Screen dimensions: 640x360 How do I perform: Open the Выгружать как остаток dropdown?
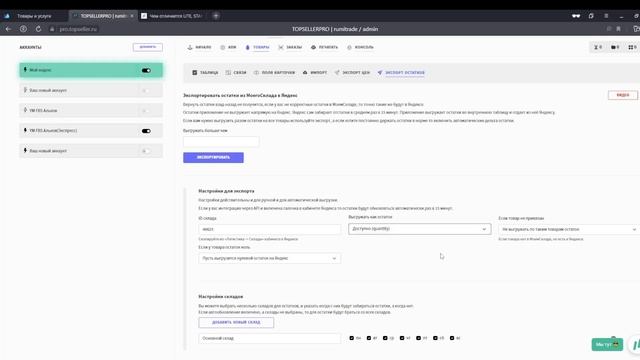(420, 229)
